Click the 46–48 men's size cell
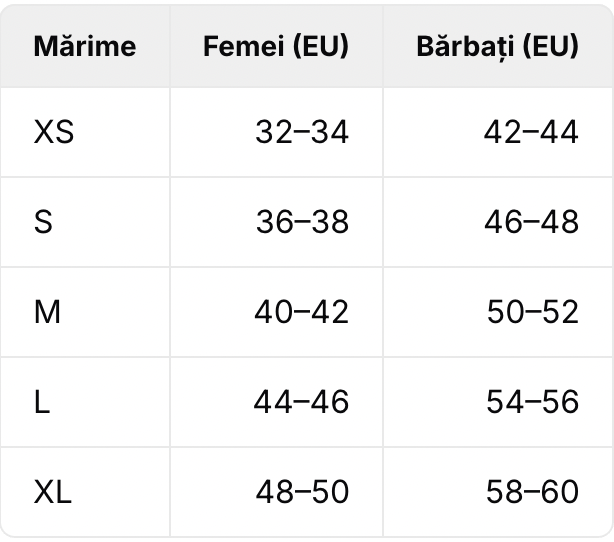Image resolution: width=614 pixels, height=542 pixels. (x=498, y=222)
